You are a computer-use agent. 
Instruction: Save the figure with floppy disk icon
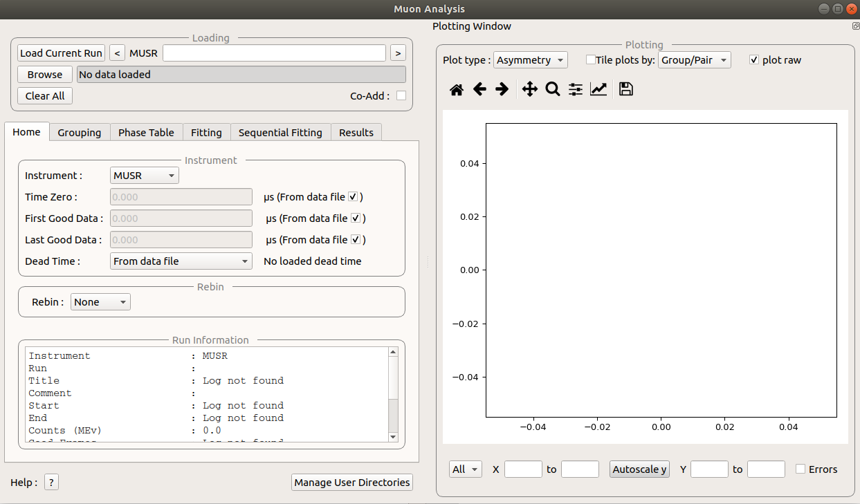[x=626, y=89]
